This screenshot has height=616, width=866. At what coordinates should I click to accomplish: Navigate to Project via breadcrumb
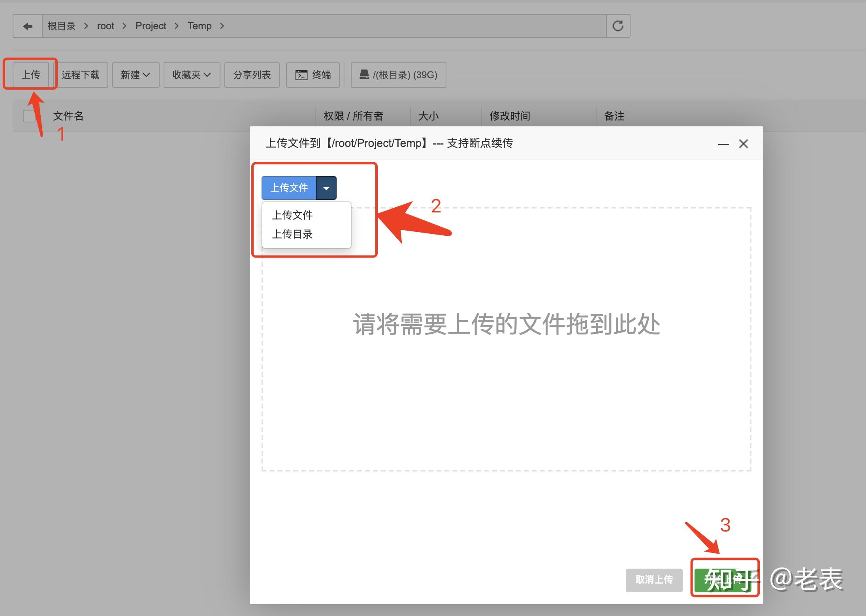coord(151,26)
